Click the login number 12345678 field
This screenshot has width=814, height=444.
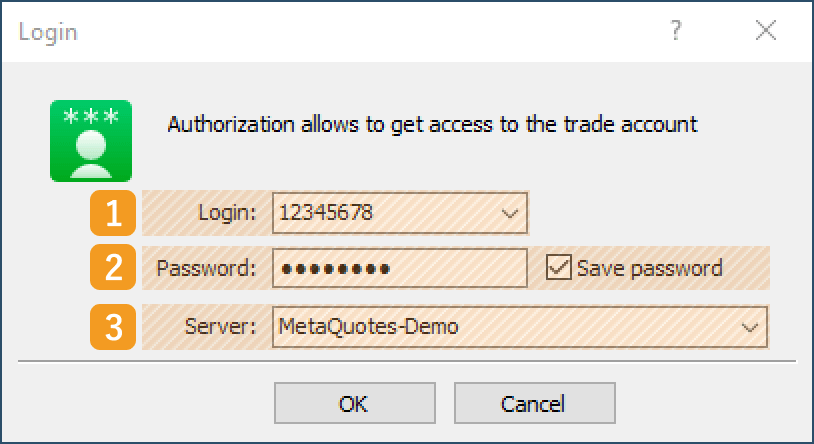click(380, 212)
